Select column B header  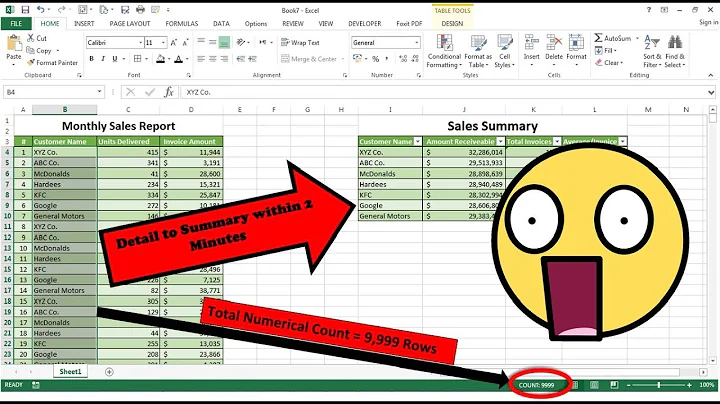[x=65, y=109]
